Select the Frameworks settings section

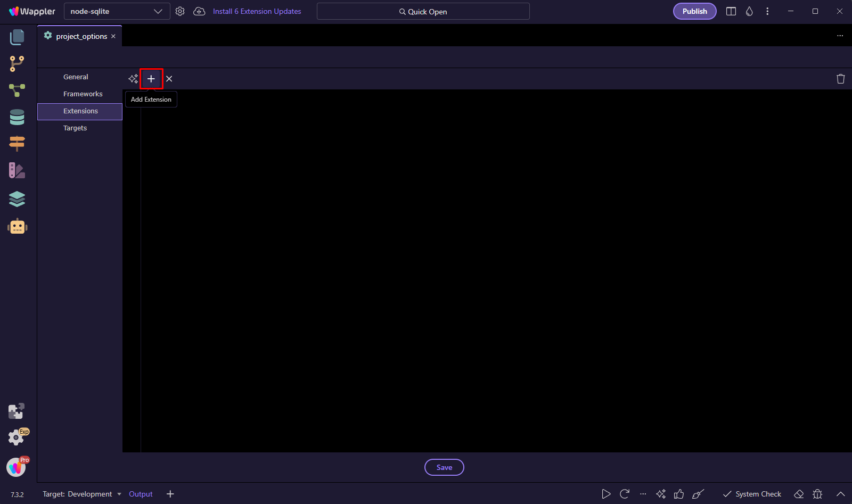coord(83,94)
